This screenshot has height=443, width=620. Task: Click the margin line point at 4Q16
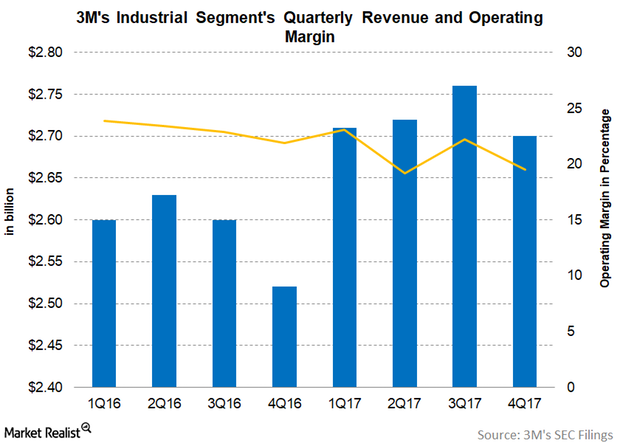click(x=284, y=143)
